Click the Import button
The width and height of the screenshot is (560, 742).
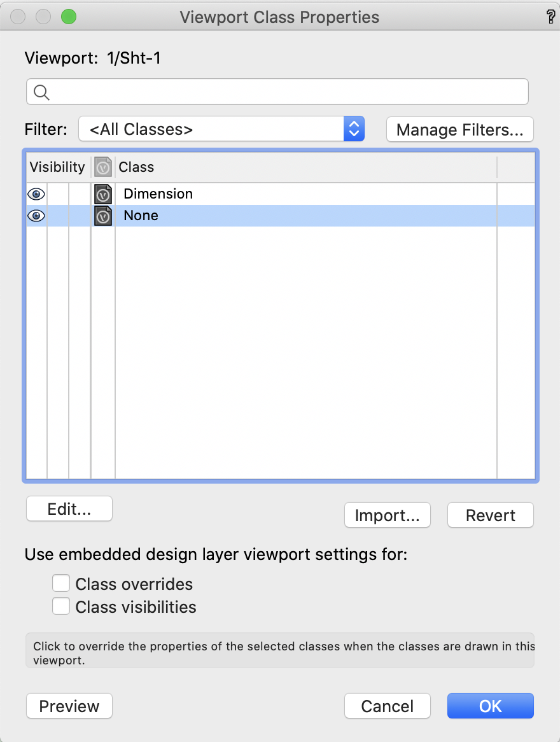pos(387,515)
